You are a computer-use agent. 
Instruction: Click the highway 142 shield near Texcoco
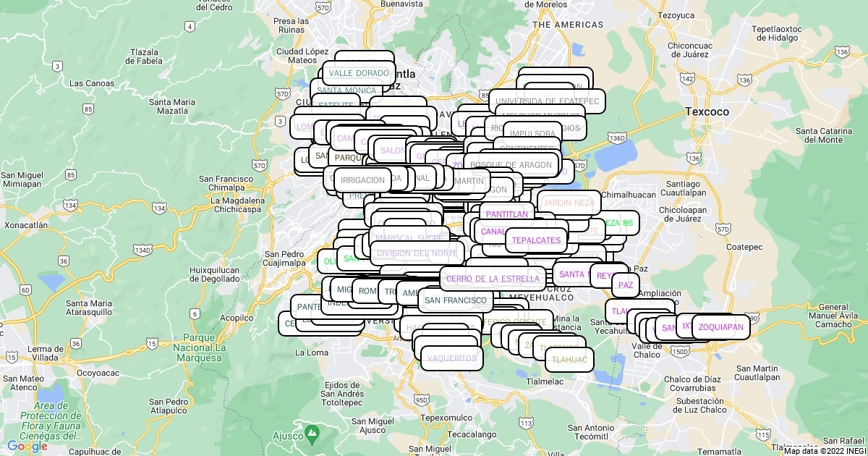(x=688, y=78)
